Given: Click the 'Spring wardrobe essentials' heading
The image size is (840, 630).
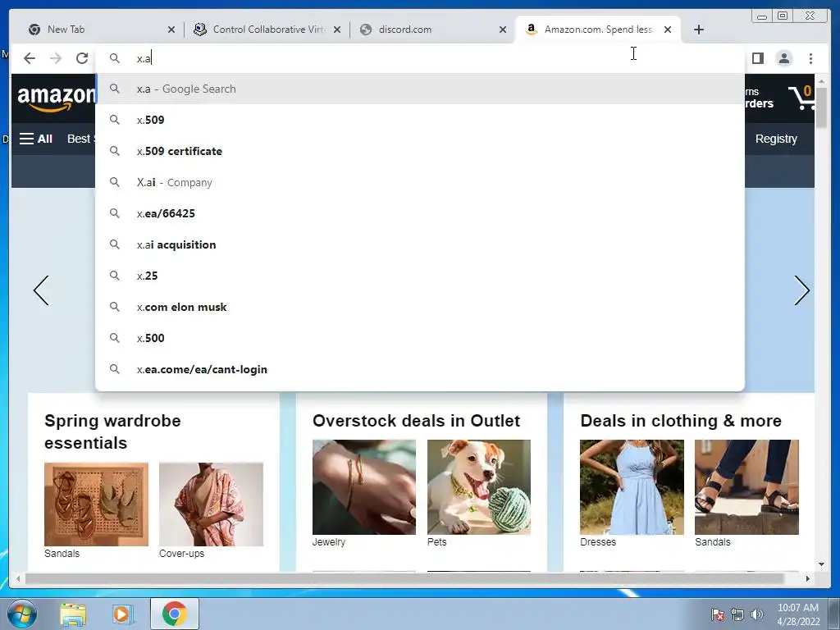Looking at the screenshot, I should pos(112,431).
